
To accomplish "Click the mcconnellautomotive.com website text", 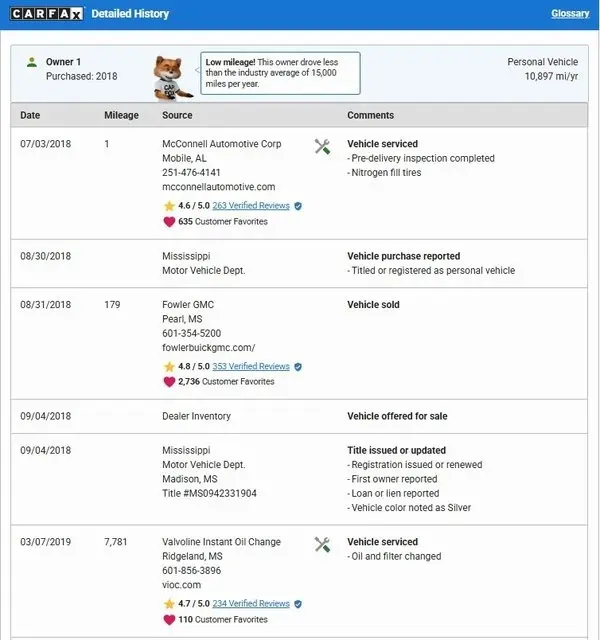I will pos(218,187).
